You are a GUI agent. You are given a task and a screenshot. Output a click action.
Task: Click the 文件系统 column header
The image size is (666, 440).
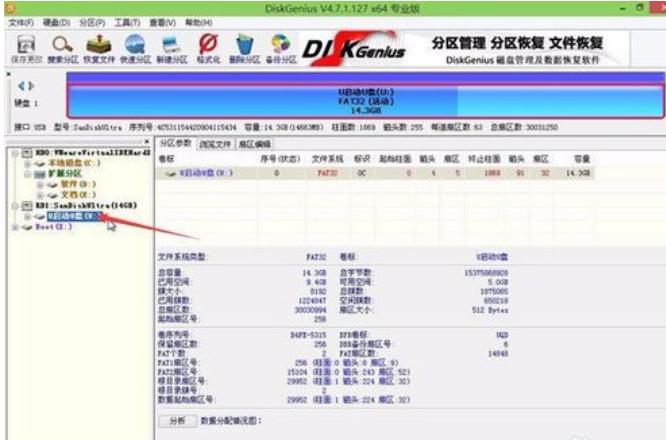[x=327, y=159]
